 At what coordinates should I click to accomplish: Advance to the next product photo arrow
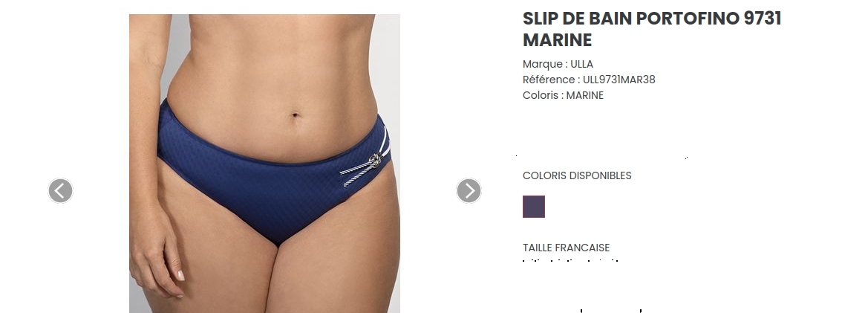[x=469, y=190]
